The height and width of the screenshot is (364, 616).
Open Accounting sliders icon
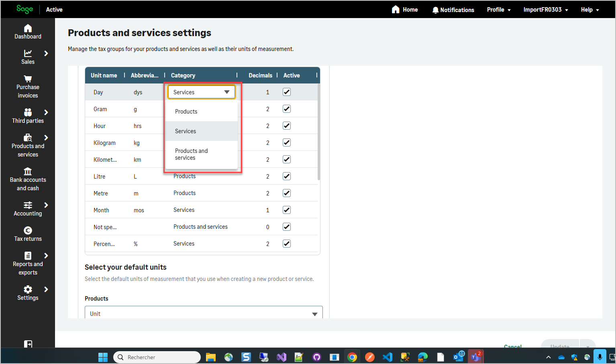(28, 205)
